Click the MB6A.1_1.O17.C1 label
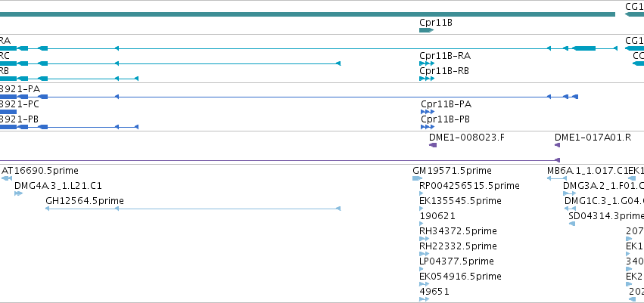The image size is (644, 303). coord(588,171)
